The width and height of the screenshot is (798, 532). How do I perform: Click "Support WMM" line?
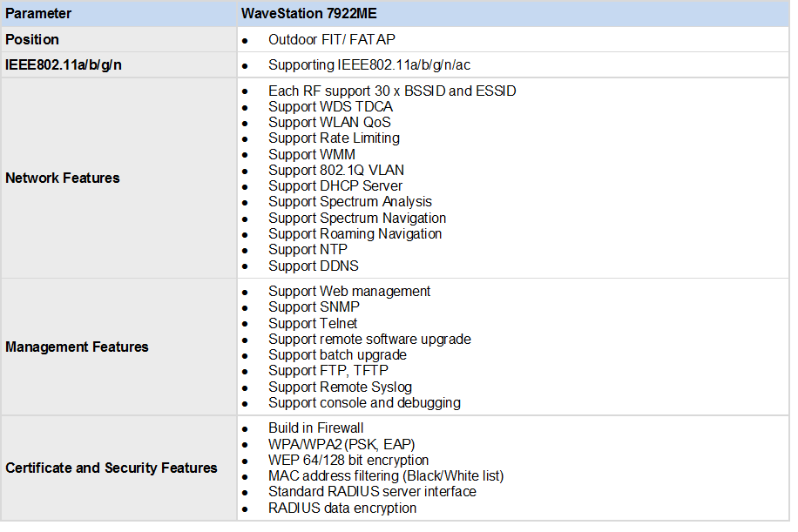pos(312,155)
